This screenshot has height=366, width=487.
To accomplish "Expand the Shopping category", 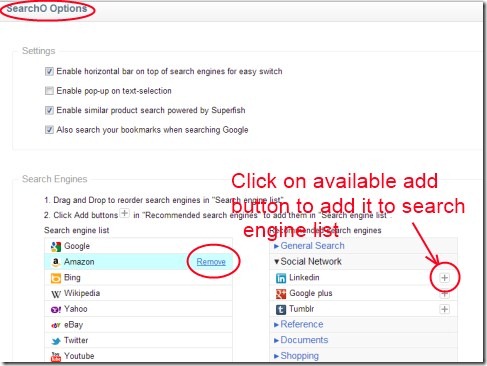I will pyautogui.click(x=296, y=356).
